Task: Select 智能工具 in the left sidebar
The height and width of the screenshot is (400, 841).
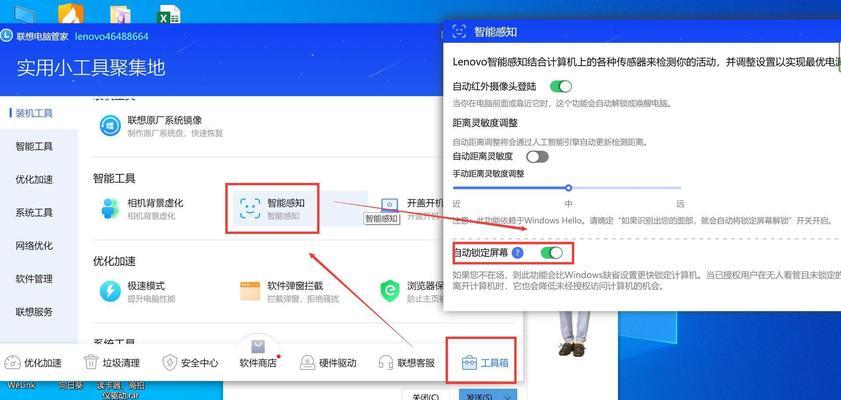Action: click(x=34, y=146)
